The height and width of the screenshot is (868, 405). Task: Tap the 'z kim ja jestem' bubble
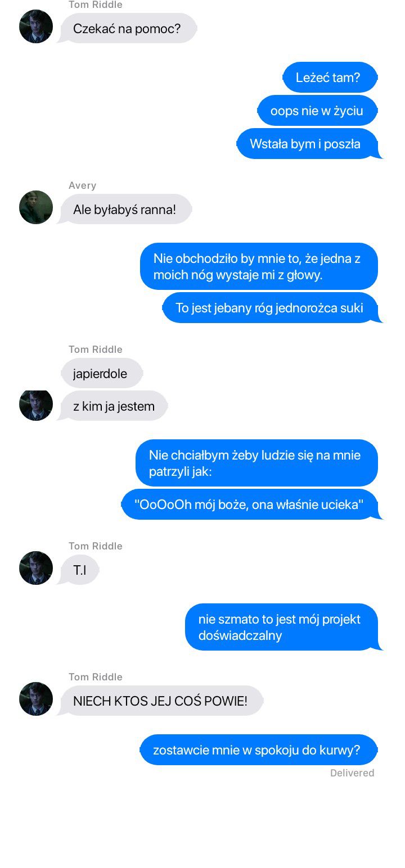pos(113,406)
